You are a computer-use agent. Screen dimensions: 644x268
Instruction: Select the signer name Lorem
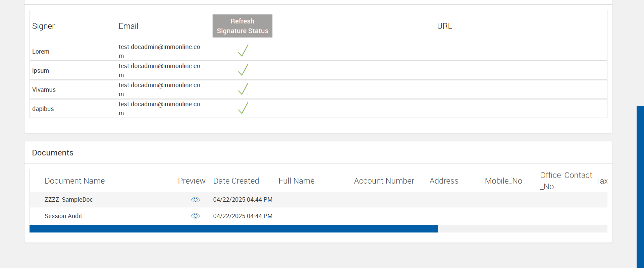(x=41, y=52)
